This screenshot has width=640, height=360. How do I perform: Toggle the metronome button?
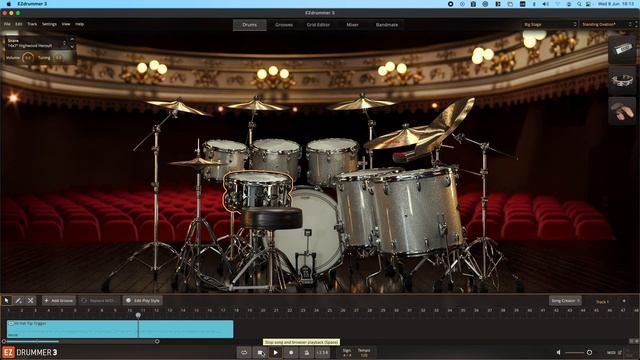click(x=307, y=352)
